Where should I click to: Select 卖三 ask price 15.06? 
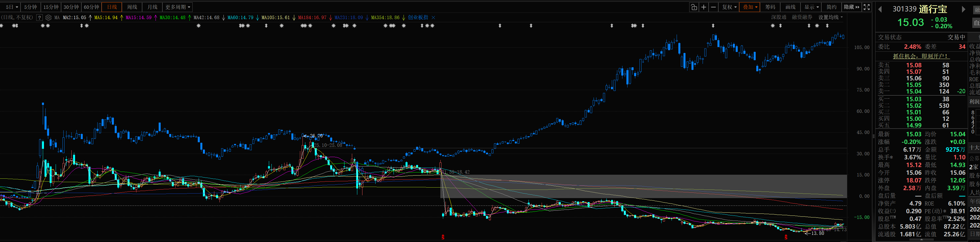click(914, 78)
